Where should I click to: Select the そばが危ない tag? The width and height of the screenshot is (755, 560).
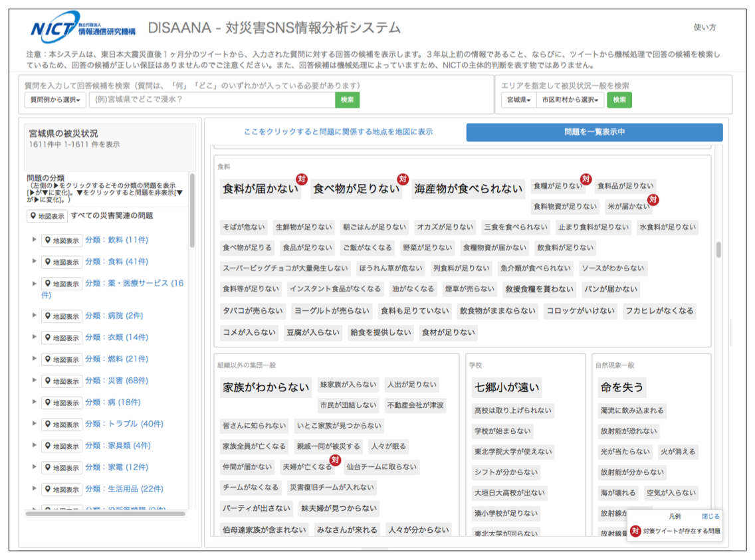(x=244, y=227)
